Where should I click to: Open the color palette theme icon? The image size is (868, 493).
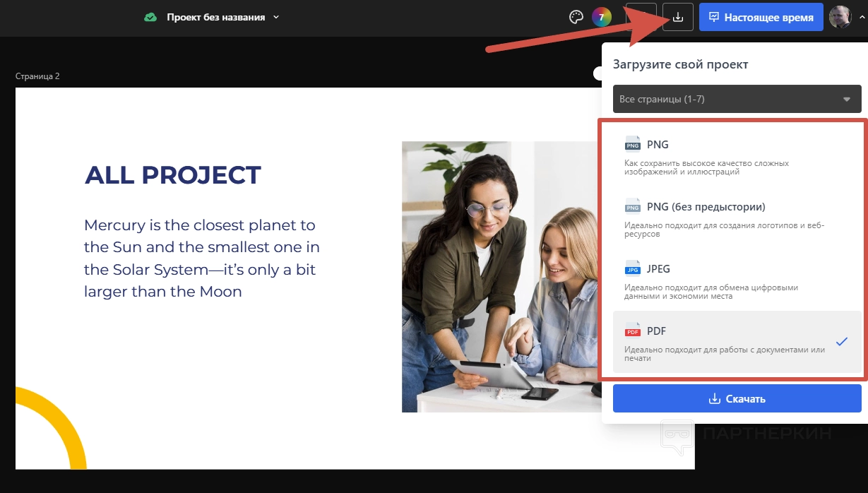pyautogui.click(x=576, y=17)
